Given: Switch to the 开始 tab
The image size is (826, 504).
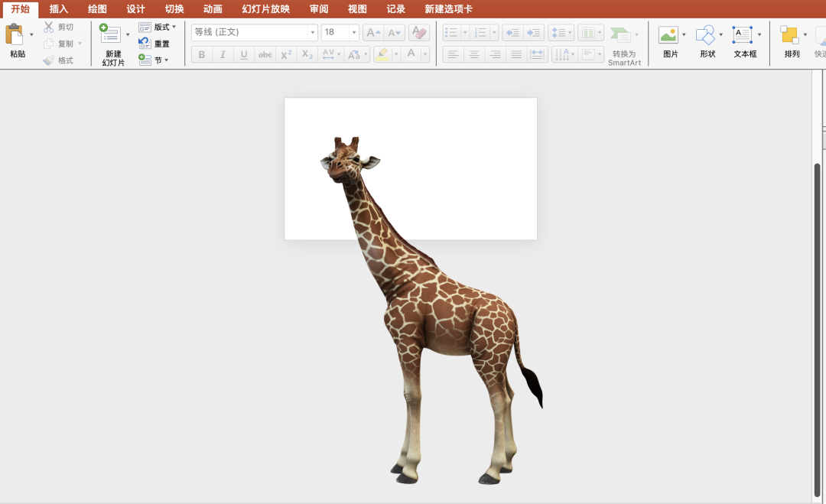Looking at the screenshot, I should click(21, 9).
